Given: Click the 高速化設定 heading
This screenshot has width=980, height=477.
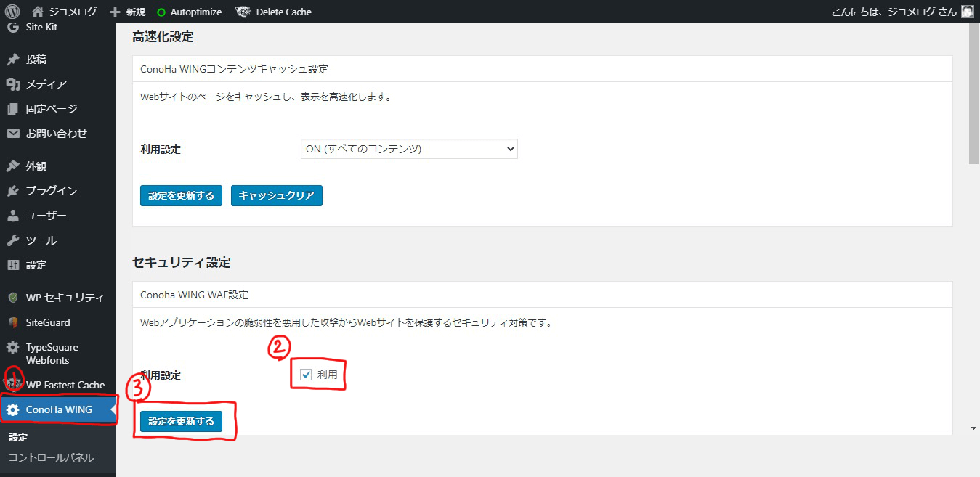Looking at the screenshot, I should (x=163, y=36).
